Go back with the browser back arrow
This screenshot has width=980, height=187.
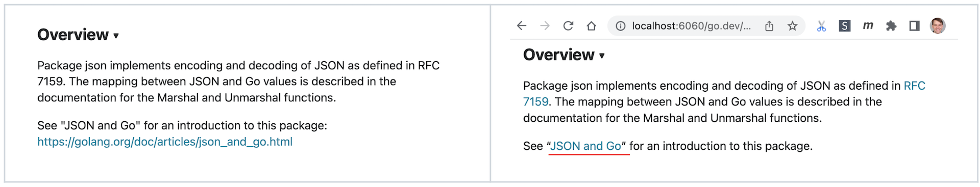pyautogui.click(x=521, y=25)
